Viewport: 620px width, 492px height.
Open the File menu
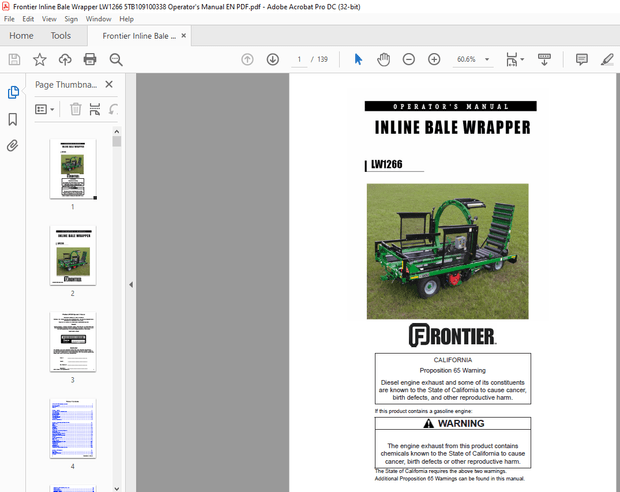pos(9,19)
